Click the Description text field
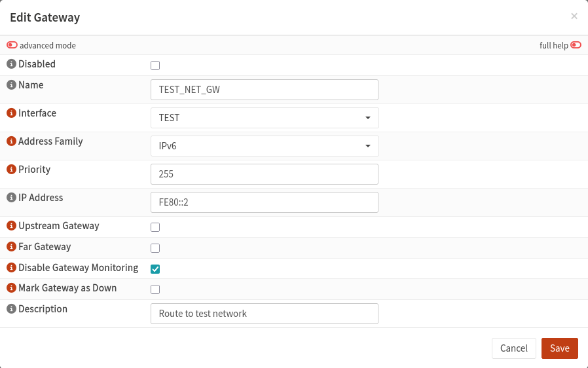The image size is (588, 368). pos(265,314)
